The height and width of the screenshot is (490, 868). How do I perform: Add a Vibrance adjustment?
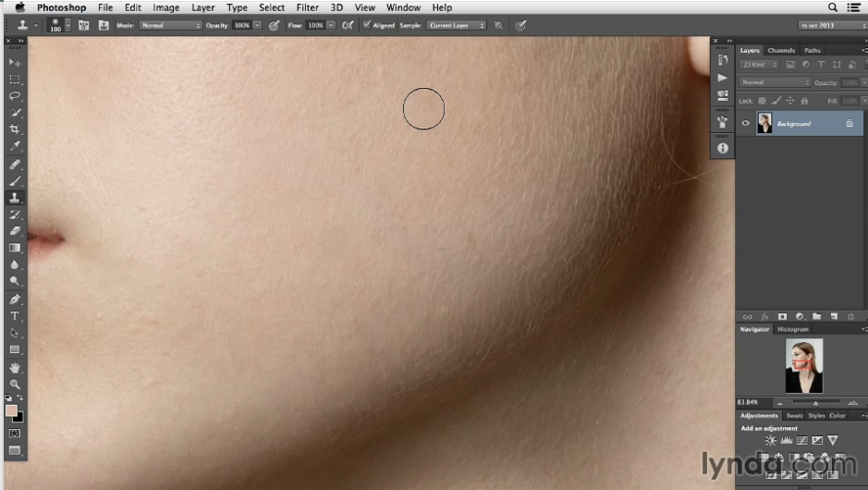pos(833,441)
